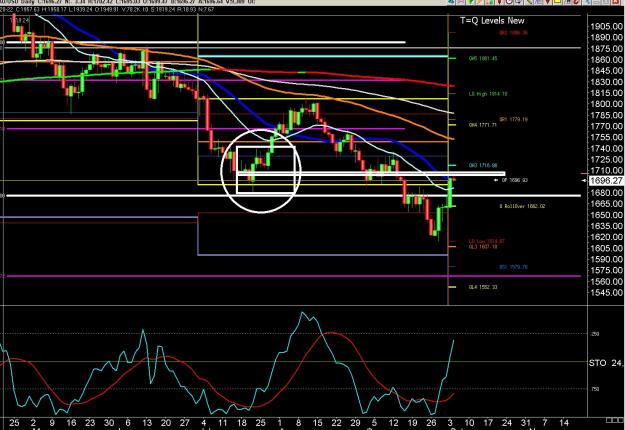The image size is (625, 430).
Task: Click the 1680.00 price axis label
Action: coord(606,192)
